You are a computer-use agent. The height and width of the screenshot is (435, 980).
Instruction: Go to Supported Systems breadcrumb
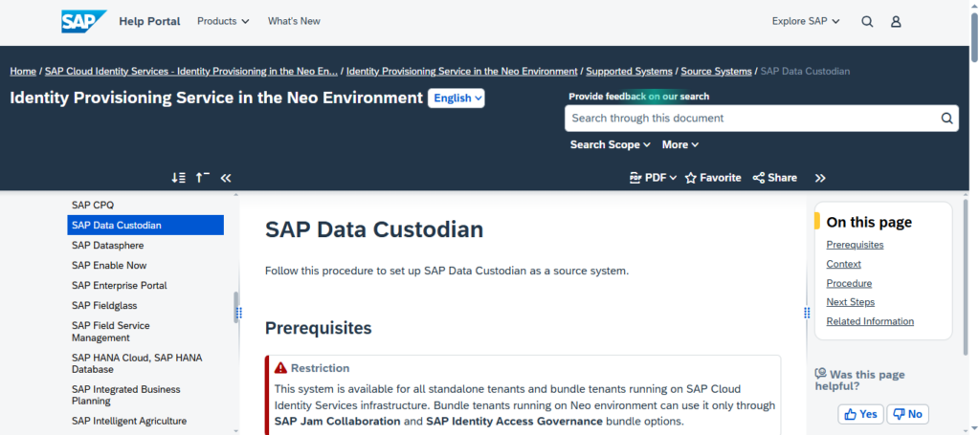pyautogui.click(x=629, y=71)
